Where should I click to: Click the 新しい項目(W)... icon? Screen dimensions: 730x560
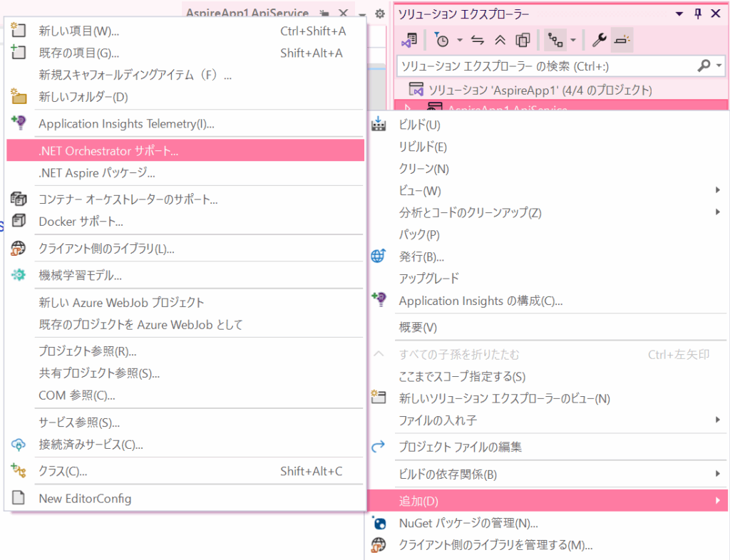[x=18, y=30]
